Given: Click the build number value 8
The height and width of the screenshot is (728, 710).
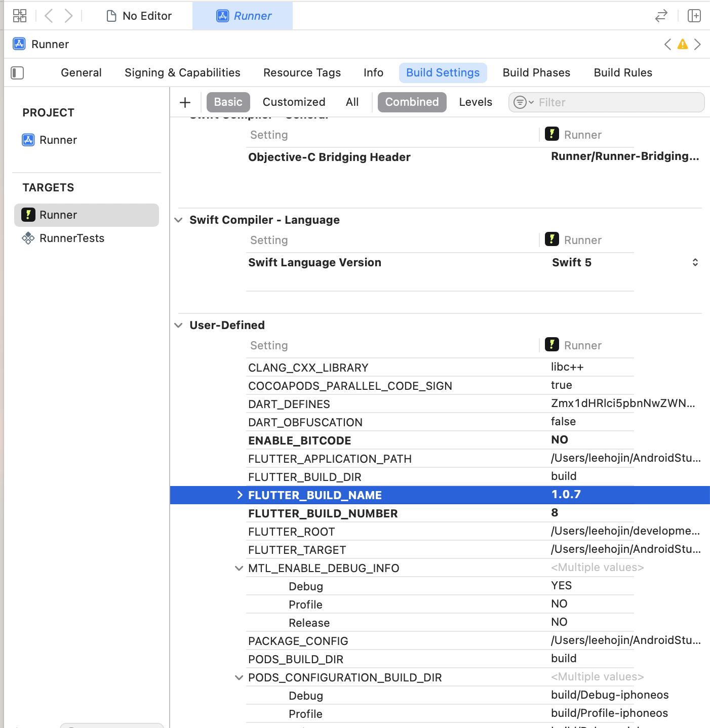Looking at the screenshot, I should [555, 513].
